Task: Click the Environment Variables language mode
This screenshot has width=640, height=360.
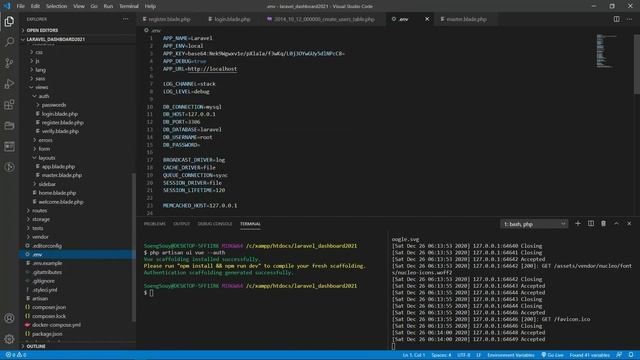Action: click(511, 355)
